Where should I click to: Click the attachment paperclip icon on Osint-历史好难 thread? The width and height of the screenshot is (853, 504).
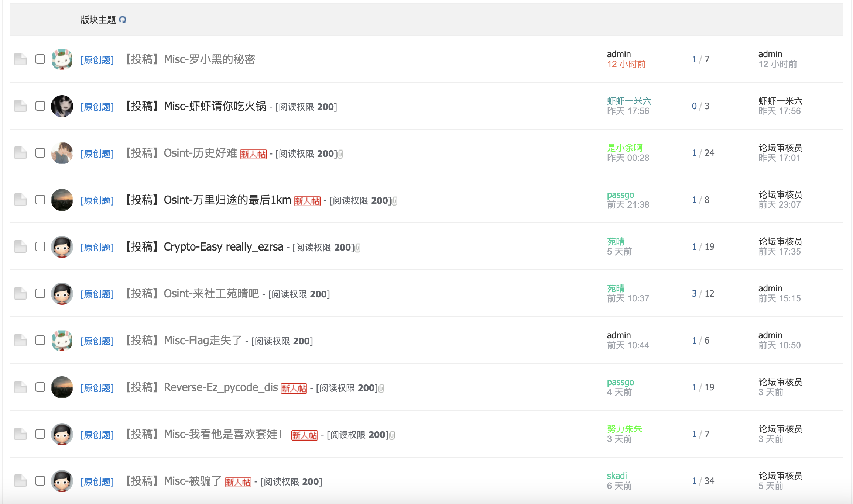point(340,154)
